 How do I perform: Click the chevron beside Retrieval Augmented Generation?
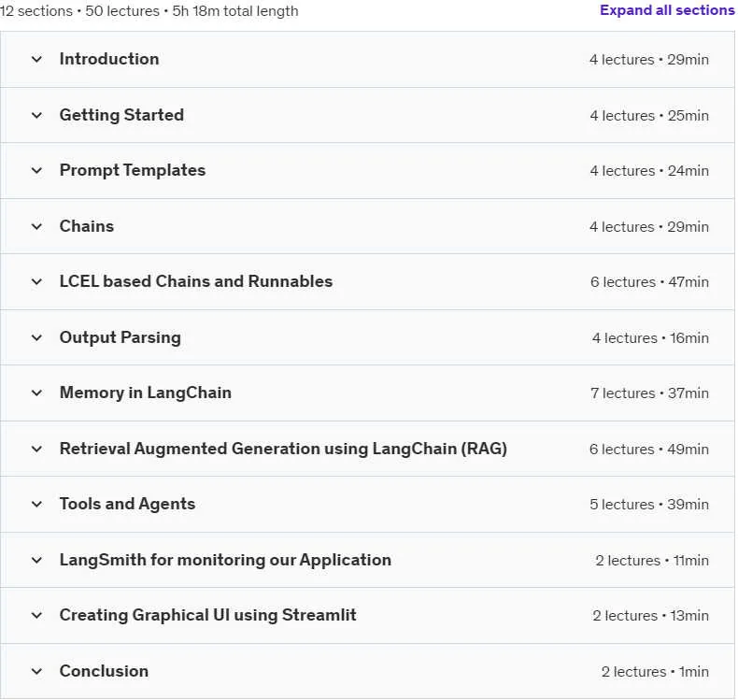point(36,449)
